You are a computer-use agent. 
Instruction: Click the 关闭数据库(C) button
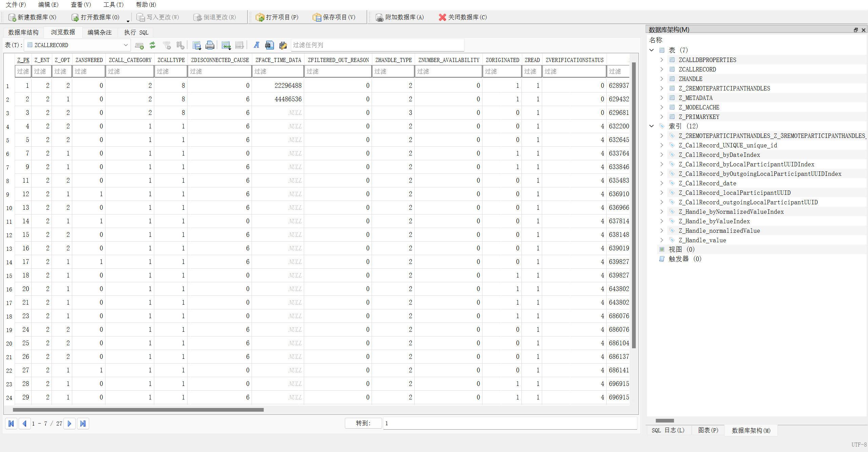pos(463,17)
